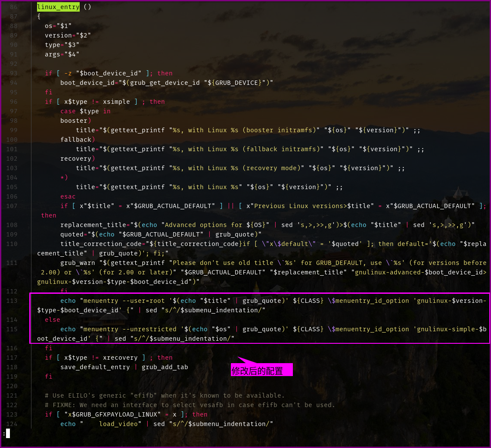This screenshot has height=448, width=491.
Task: Click the recovery) case label
Action: click(x=78, y=159)
